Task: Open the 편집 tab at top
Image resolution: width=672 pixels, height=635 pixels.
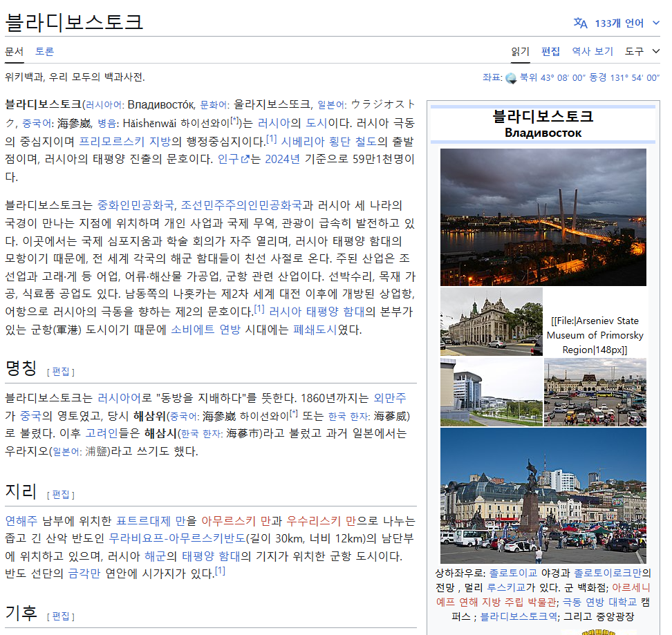Action: (551, 51)
